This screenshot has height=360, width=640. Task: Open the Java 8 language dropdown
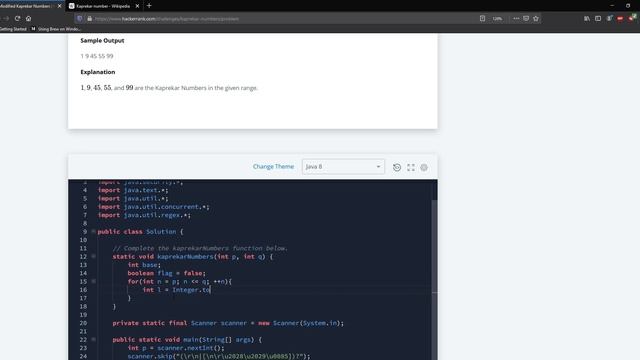(343, 167)
